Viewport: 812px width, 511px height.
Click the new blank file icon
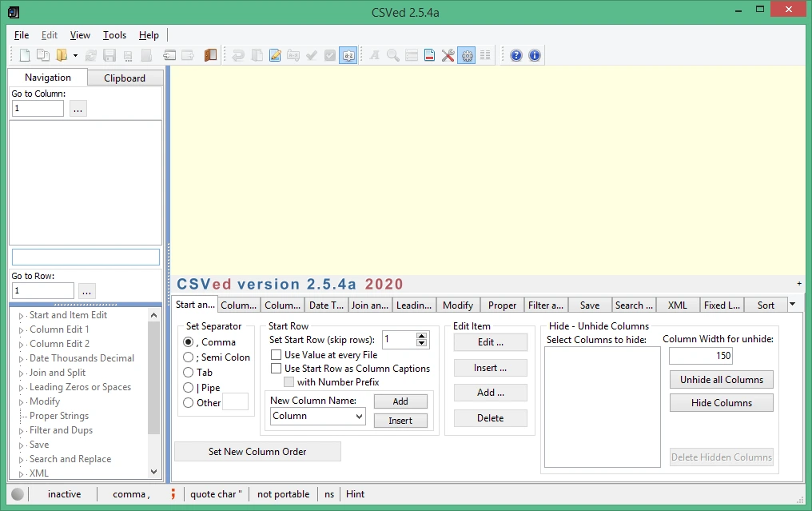[24, 55]
